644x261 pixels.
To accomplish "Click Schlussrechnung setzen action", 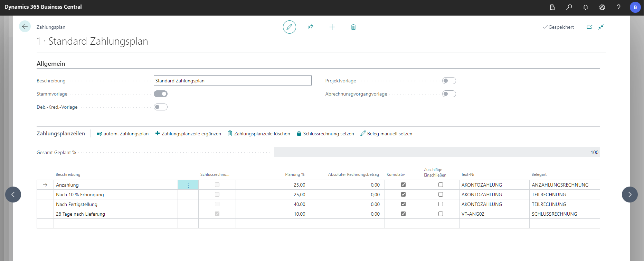I will (325, 134).
